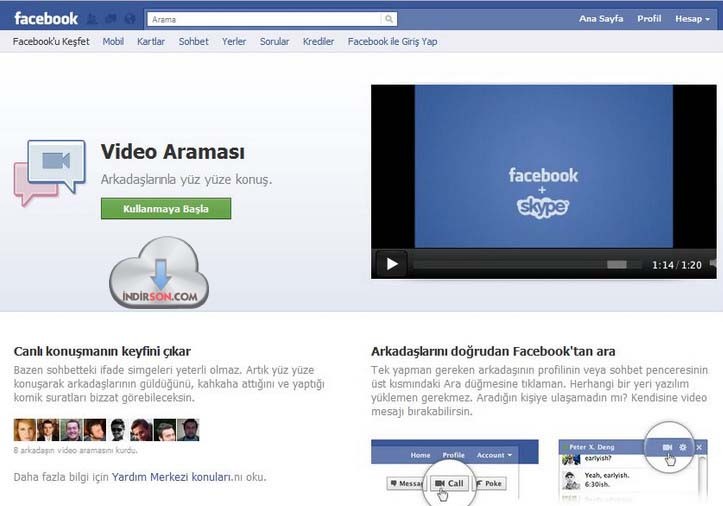Click gear icon in Peter X. Deng chat
The height and width of the screenshot is (506, 723).
pyautogui.click(x=683, y=447)
